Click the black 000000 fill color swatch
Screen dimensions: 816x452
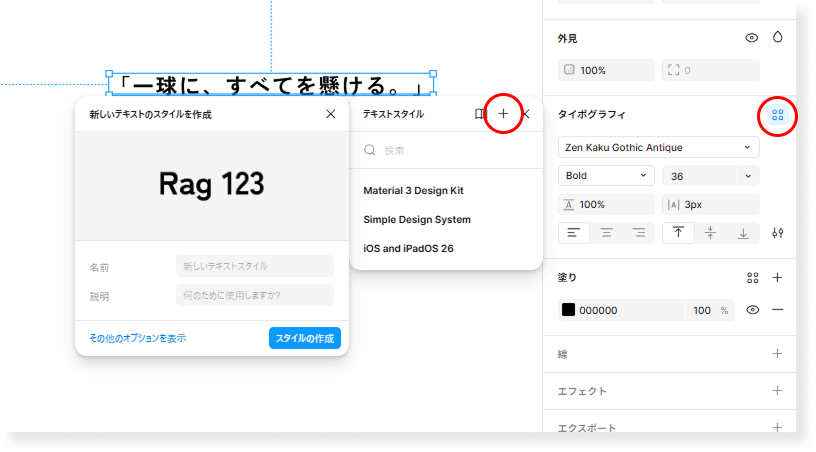[x=568, y=310]
